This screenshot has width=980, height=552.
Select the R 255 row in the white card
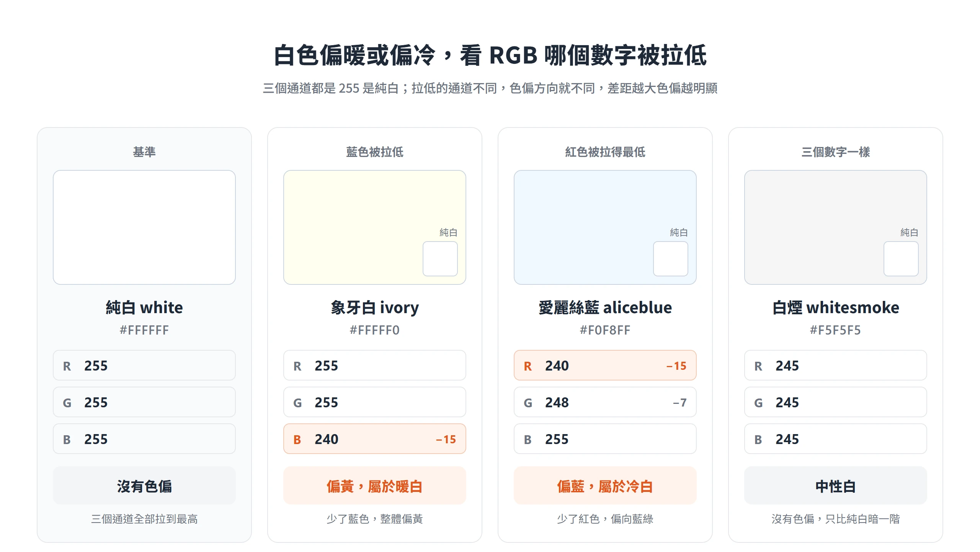pos(144,365)
